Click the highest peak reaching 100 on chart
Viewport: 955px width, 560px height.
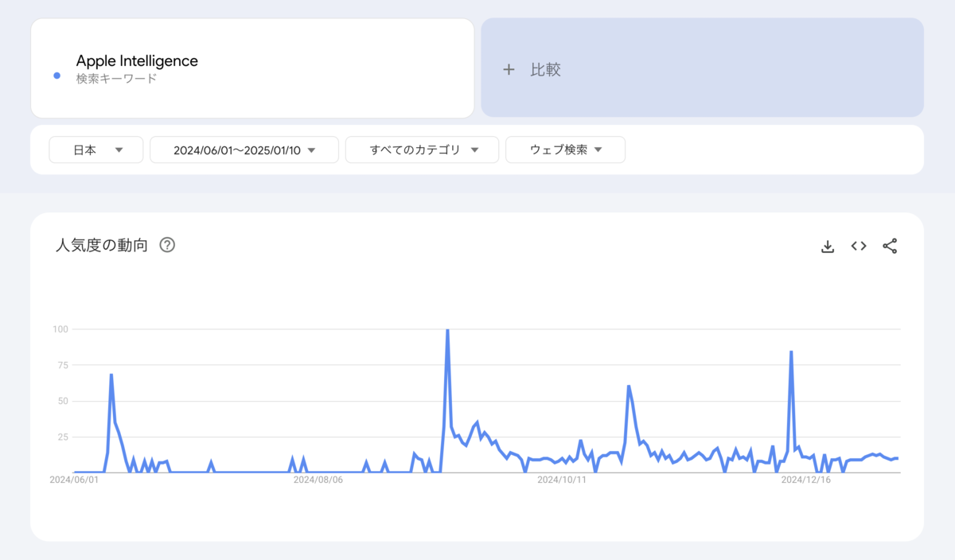(447, 330)
